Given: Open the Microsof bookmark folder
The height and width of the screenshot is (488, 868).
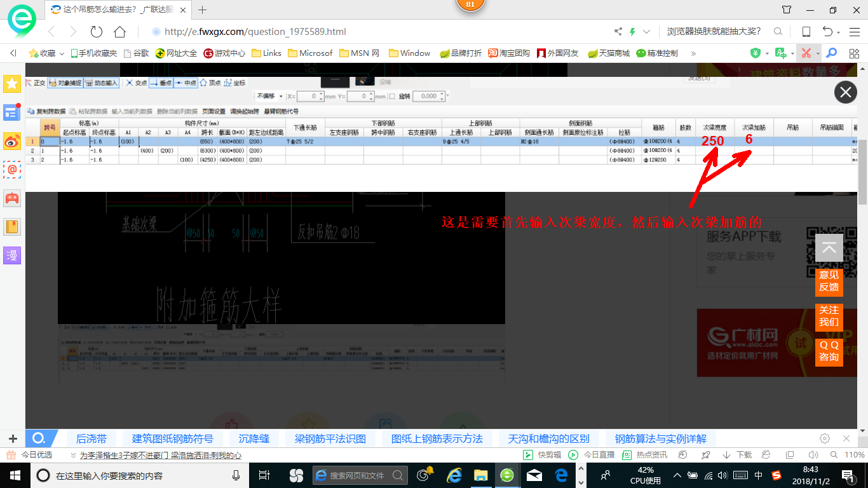Looking at the screenshot, I should 310,53.
